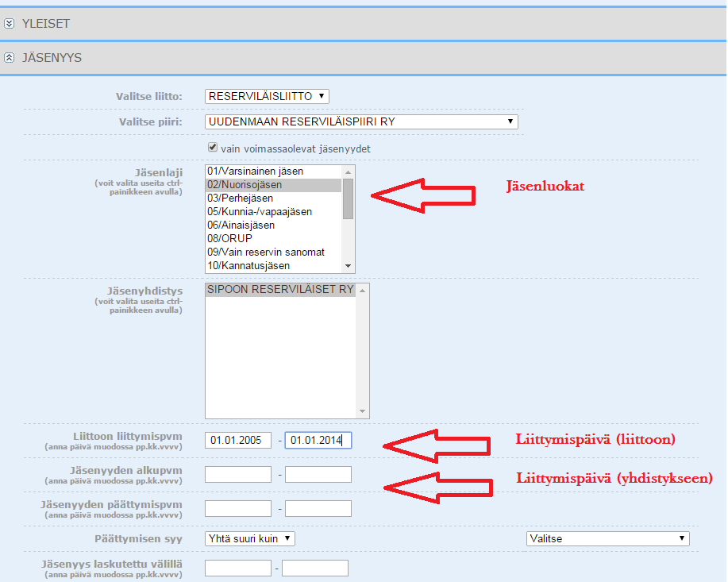Click Jäsenlaji list scroll up arrow
Image resolution: width=728 pixels, height=582 pixels.
(x=349, y=172)
